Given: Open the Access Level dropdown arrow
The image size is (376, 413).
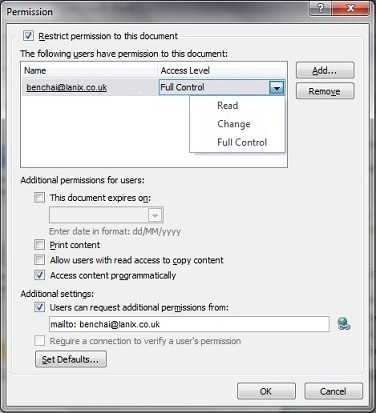Looking at the screenshot, I should (277, 88).
